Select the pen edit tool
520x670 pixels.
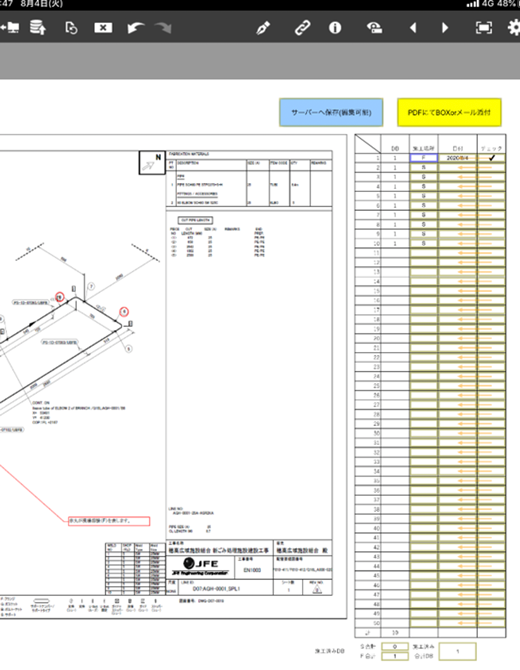(263, 28)
